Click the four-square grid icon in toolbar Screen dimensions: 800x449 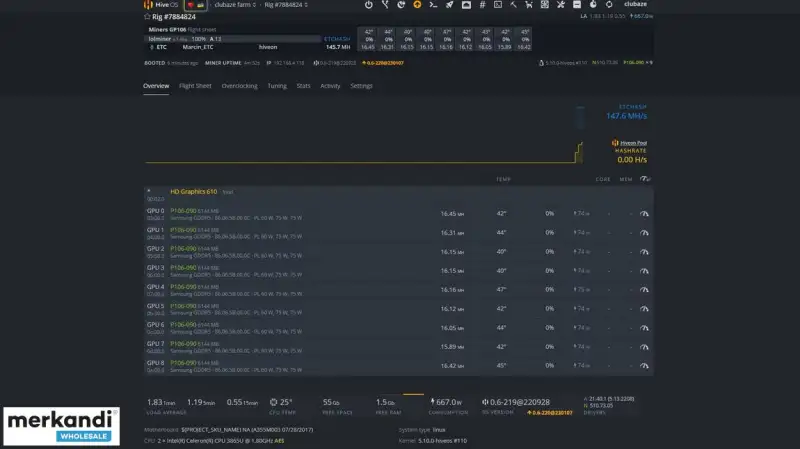tap(545, 5)
